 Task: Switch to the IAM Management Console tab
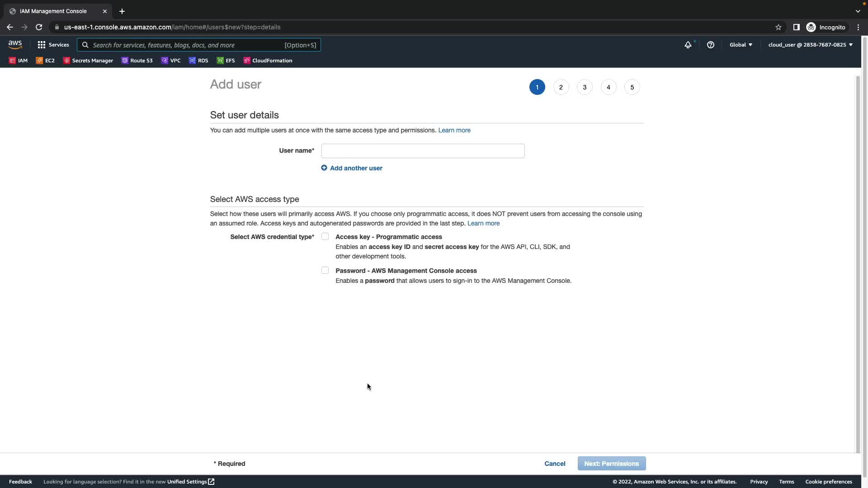pos(53,11)
